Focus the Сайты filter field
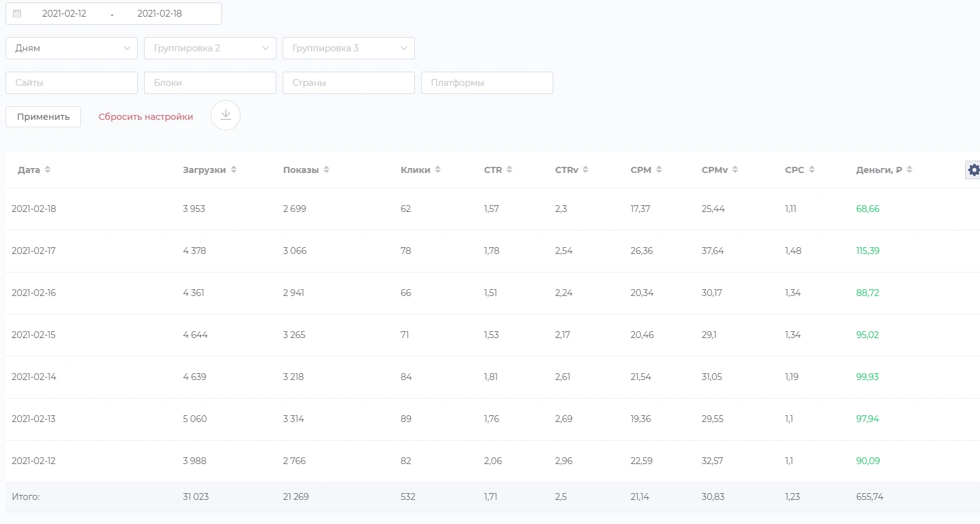 (72, 83)
